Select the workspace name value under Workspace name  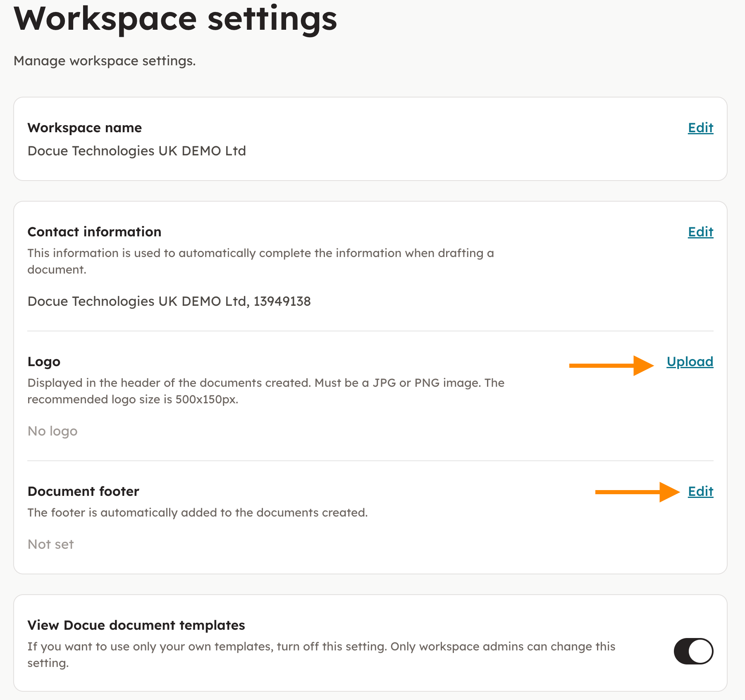point(136,151)
